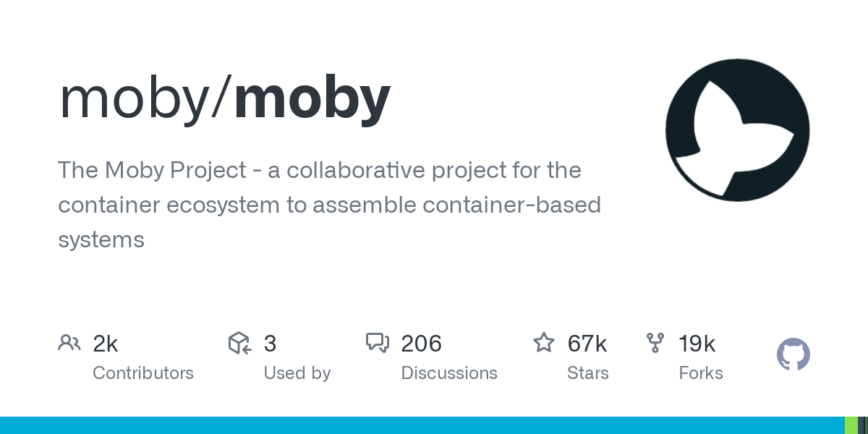The image size is (868, 434).
Task: Click the Moby whale tail logo
Action: click(738, 131)
